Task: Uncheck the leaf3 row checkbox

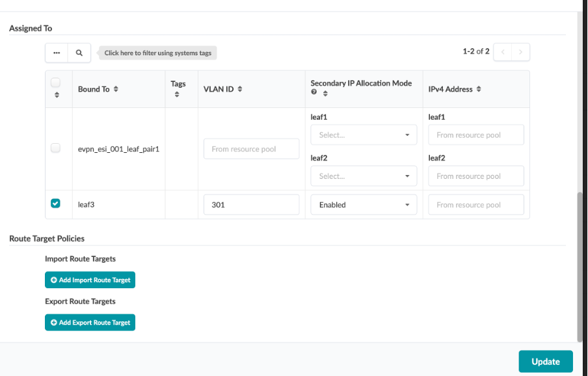Action: 55,204
